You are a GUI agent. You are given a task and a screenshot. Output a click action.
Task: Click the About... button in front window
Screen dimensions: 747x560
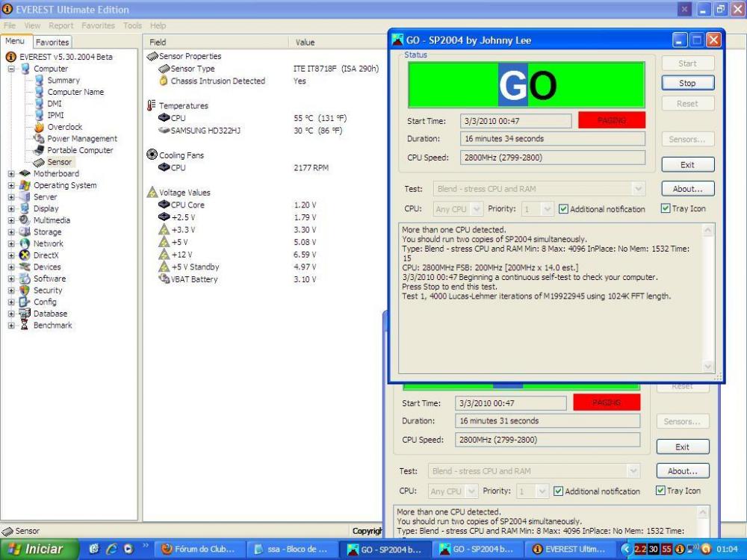pos(687,189)
